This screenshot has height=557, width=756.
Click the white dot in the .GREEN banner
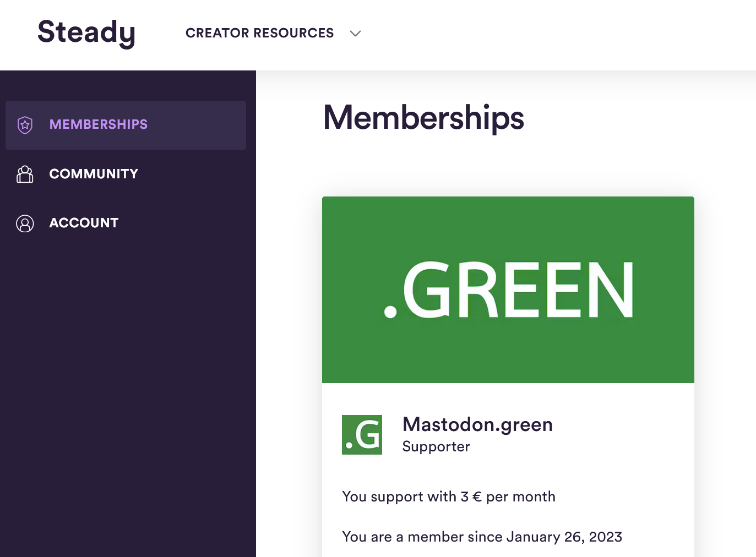390,312
